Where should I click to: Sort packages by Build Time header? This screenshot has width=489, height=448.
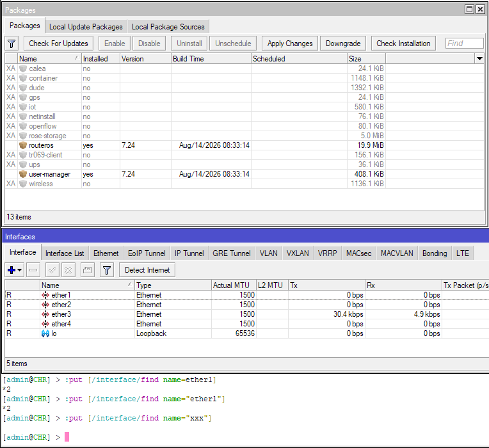211,59
